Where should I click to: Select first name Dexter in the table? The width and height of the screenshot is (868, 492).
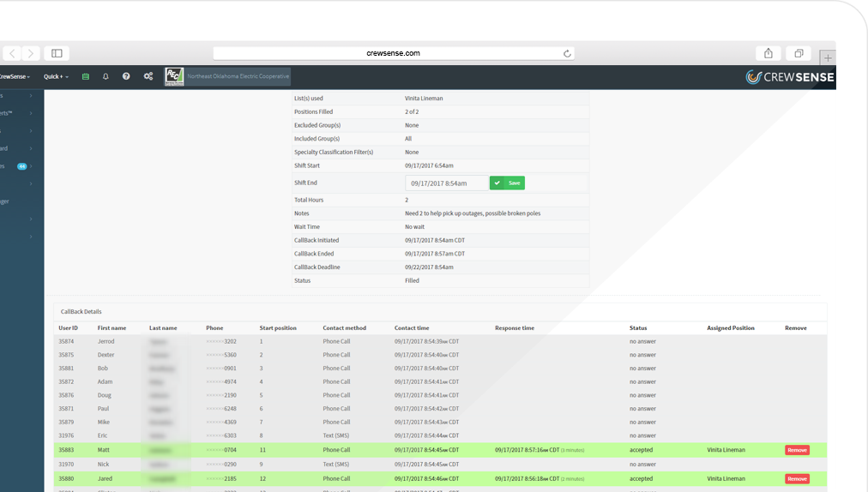(105, 355)
